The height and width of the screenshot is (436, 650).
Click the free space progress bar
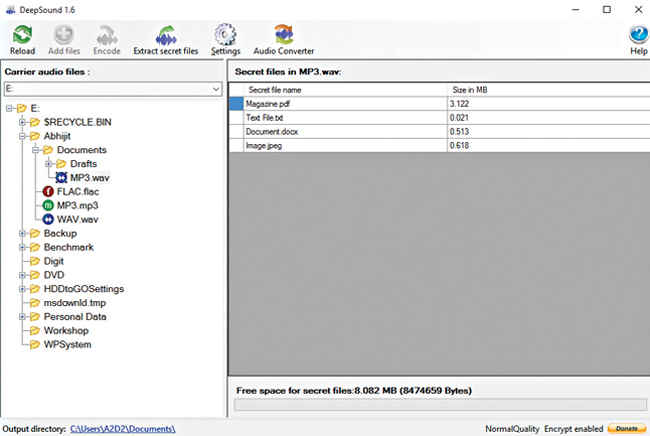(x=440, y=405)
